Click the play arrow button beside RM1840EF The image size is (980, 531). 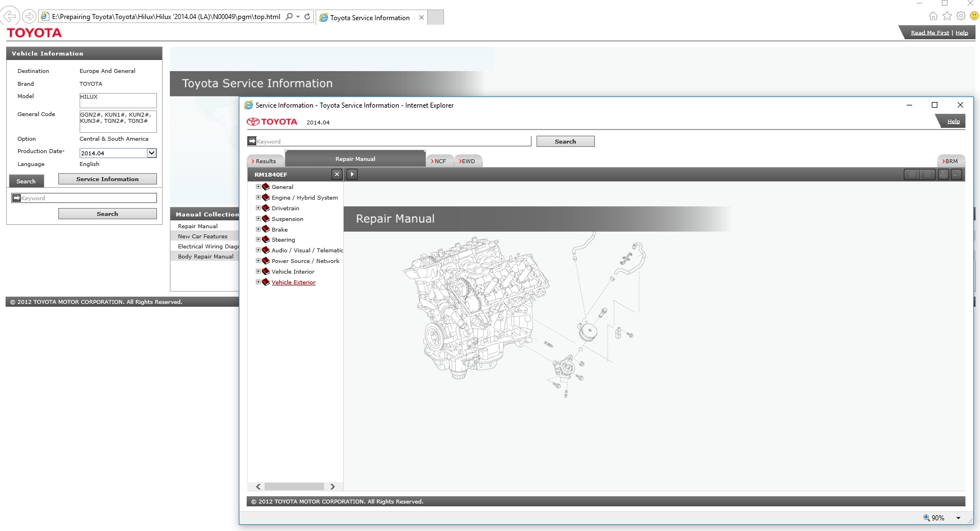pos(352,174)
